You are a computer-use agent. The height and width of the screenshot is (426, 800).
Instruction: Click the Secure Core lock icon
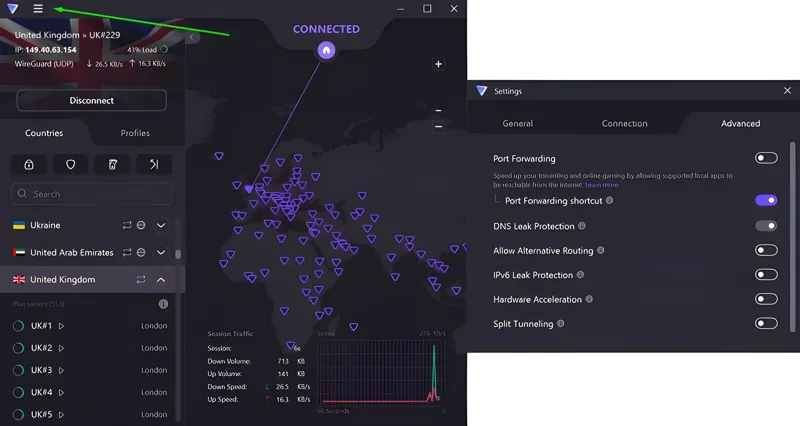(x=29, y=164)
